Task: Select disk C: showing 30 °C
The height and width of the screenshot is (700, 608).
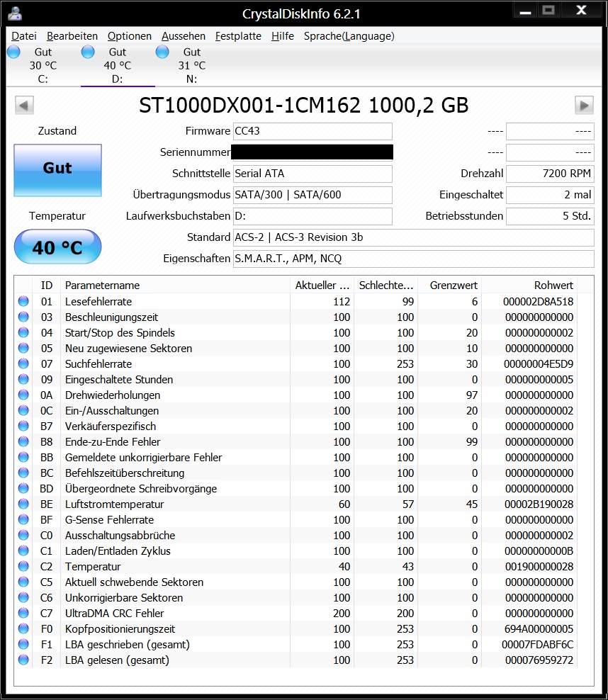Action: click(x=43, y=65)
